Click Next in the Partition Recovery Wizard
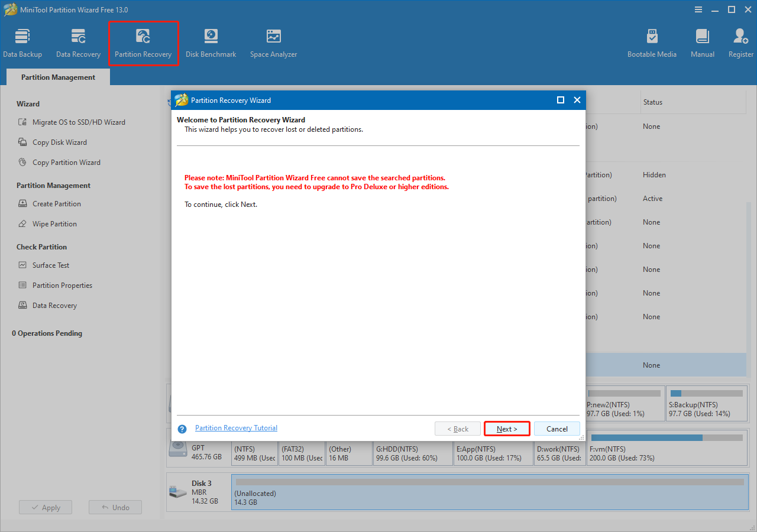 506,429
